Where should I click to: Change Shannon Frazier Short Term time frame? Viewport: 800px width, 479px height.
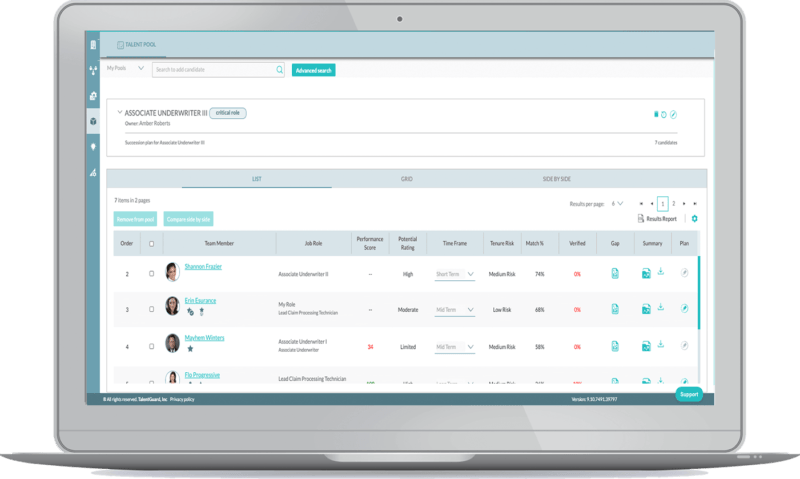[455, 274]
